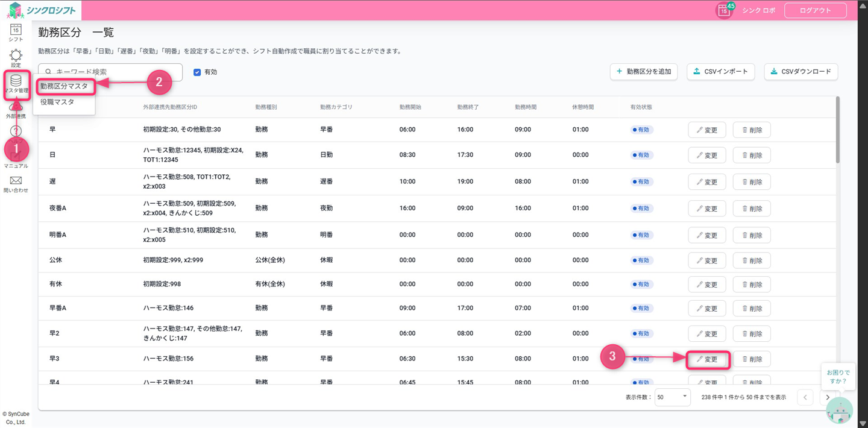868x428 pixels.
Task: Click the 勤務区分を追加 button
Action: click(x=644, y=72)
